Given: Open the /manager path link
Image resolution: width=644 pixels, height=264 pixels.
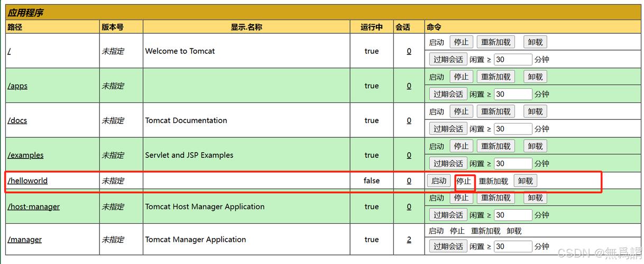Looking at the screenshot, I should [24, 240].
